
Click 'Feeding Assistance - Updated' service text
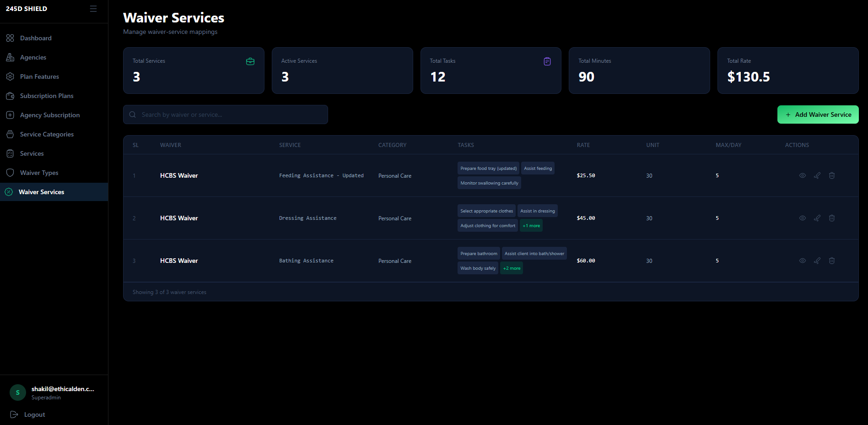pos(321,175)
